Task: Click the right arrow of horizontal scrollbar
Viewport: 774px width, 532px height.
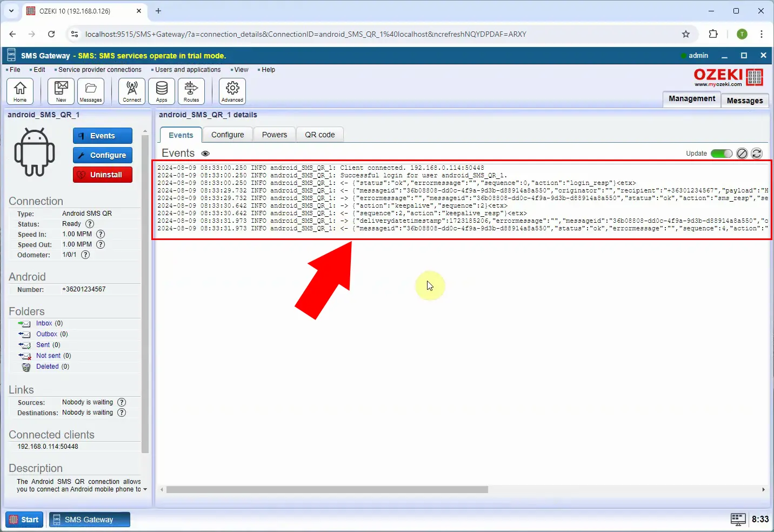Action: [x=763, y=489]
